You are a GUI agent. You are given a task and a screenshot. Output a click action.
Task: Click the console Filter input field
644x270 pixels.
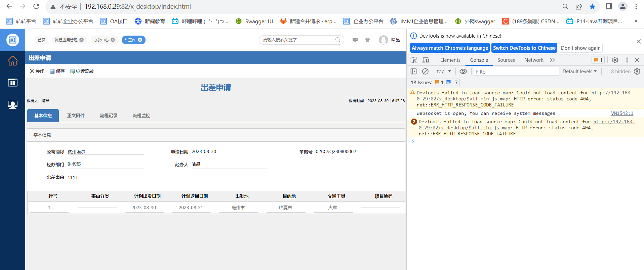[x=516, y=72]
